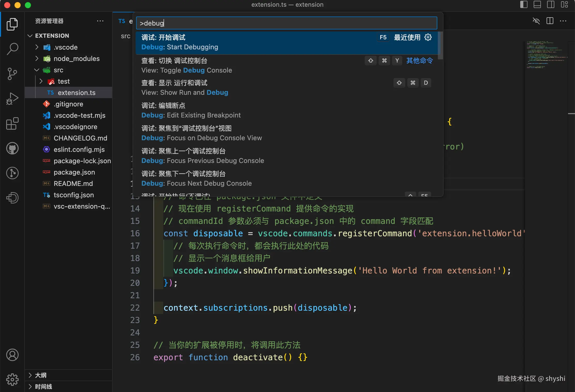Expand the .vscode folder
Viewport: 575px width, 392px height.
tap(66, 47)
